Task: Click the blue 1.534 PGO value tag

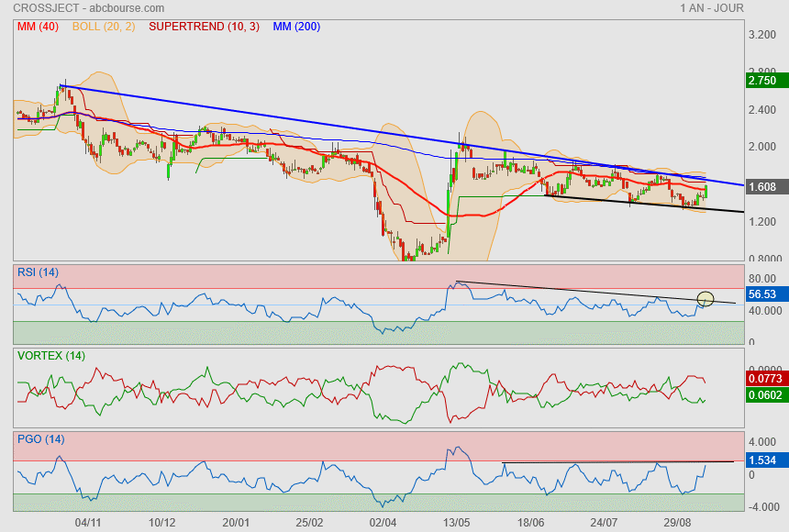Action: (x=762, y=460)
